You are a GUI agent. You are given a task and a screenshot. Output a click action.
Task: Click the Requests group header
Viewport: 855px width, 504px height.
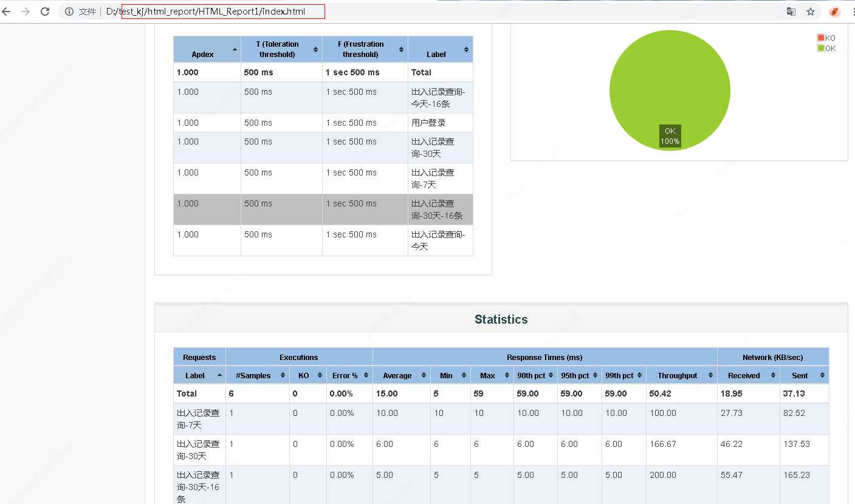click(199, 357)
